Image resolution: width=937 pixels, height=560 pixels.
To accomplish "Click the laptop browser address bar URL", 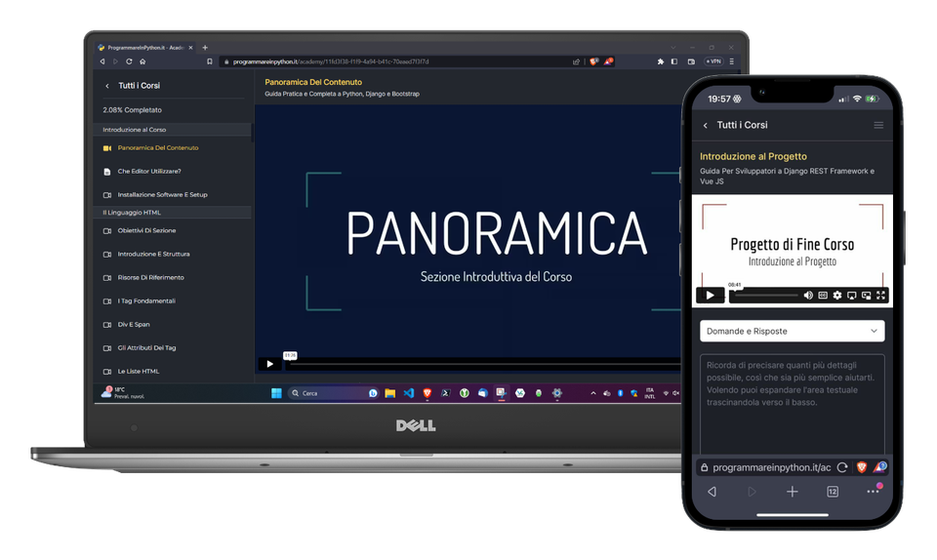I will coord(331,61).
